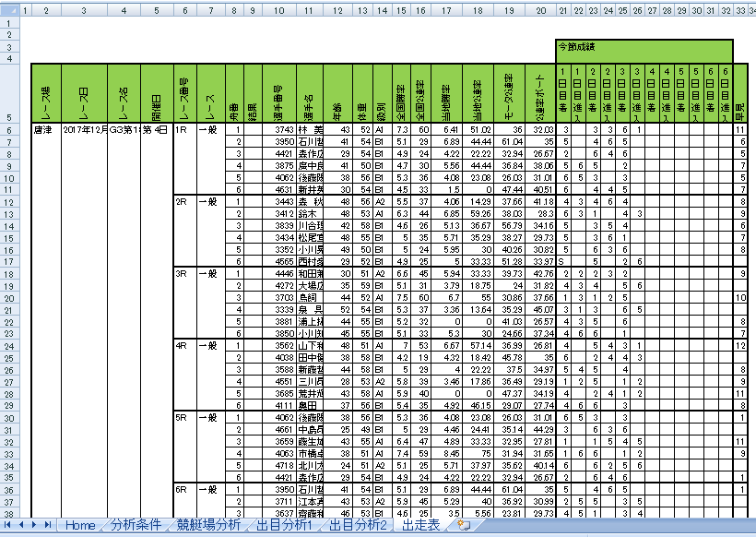Select the 3R race number cell

[x=185, y=273]
